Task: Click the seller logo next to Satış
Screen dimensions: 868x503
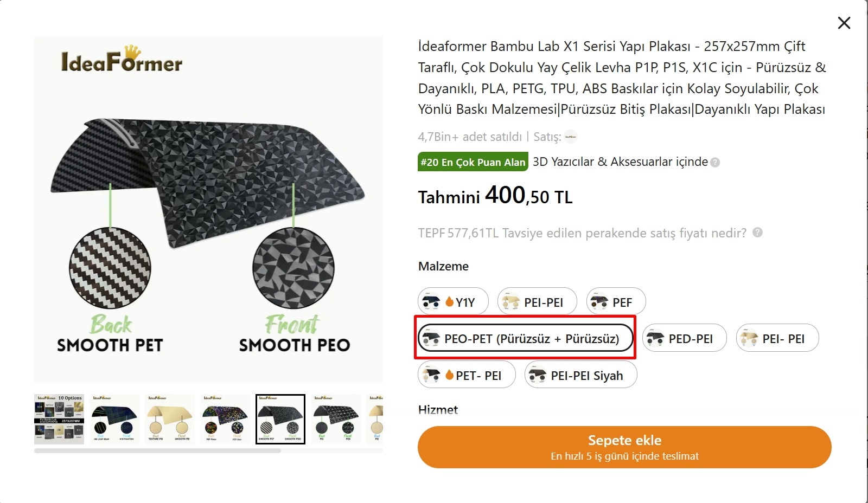Action: (570, 137)
